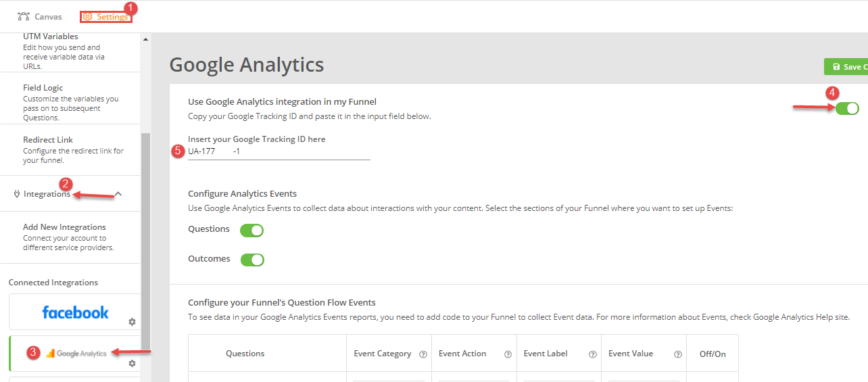Disable the Google Analytics integration toggle

tap(847, 108)
